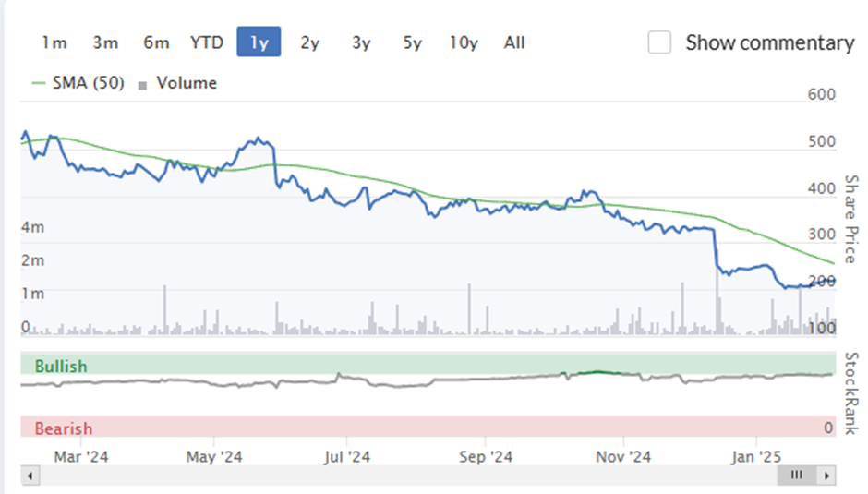Click the 1m volume axis label
The height and width of the screenshot is (494, 868).
point(32,293)
